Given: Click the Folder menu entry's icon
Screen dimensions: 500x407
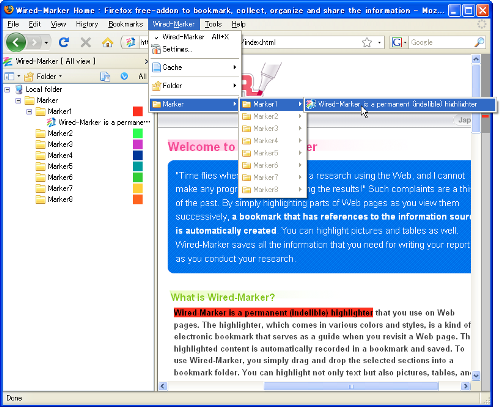Looking at the screenshot, I should (156, 86).
